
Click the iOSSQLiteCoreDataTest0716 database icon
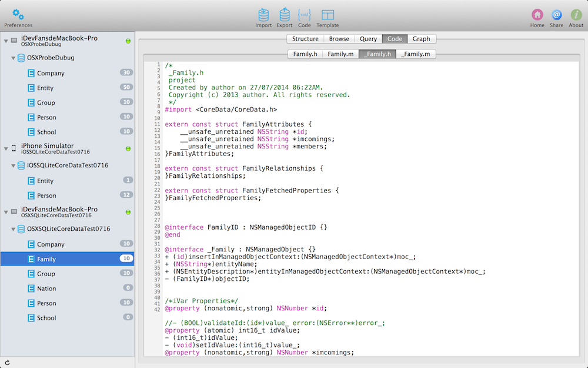point(21,165)
